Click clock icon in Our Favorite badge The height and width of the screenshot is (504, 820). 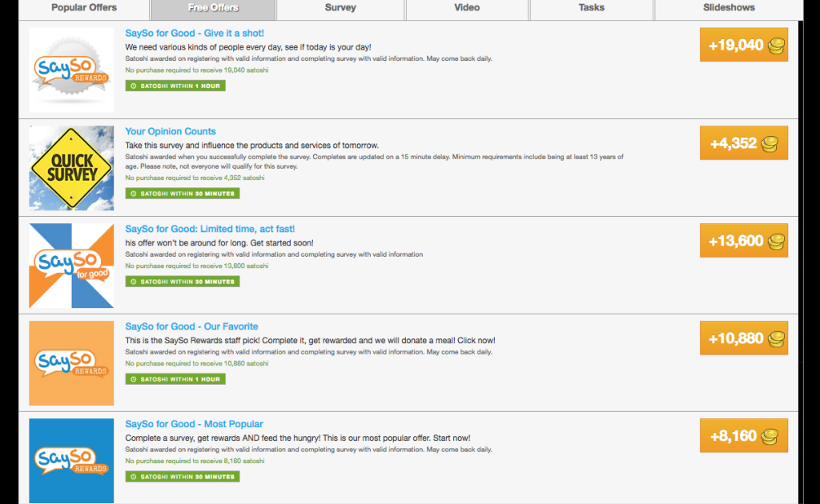coord(134,379)
